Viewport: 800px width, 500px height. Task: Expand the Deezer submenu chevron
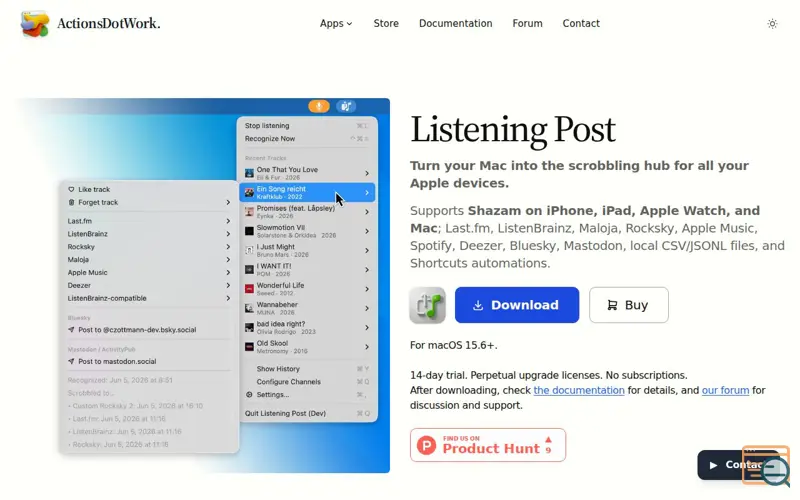[228, 286]
